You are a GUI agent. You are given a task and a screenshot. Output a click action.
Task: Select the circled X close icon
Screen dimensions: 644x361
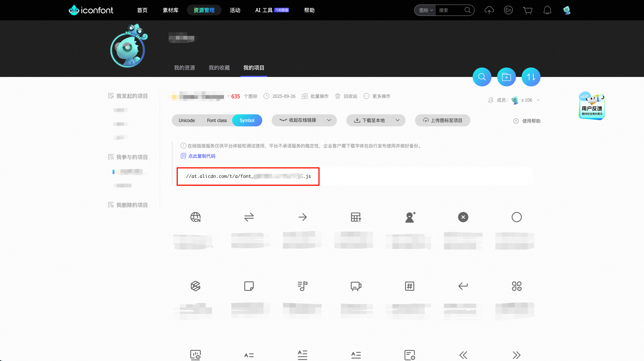[x=463, y=217]
